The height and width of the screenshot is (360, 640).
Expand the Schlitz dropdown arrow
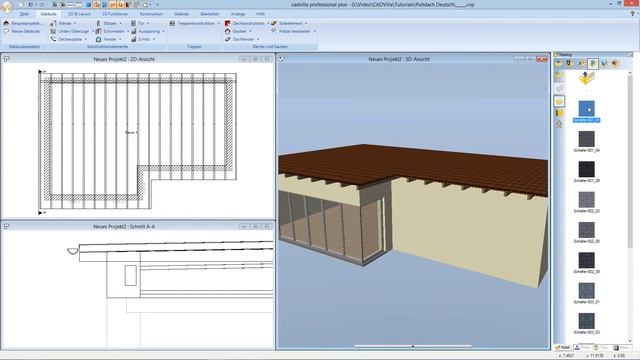point(154,39)
